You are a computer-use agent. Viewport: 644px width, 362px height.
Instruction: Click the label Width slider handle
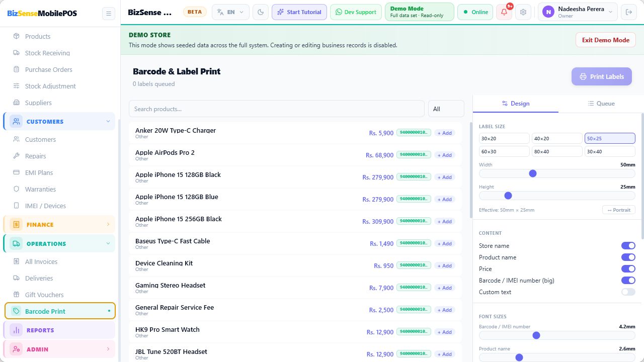tap(533, 173)
